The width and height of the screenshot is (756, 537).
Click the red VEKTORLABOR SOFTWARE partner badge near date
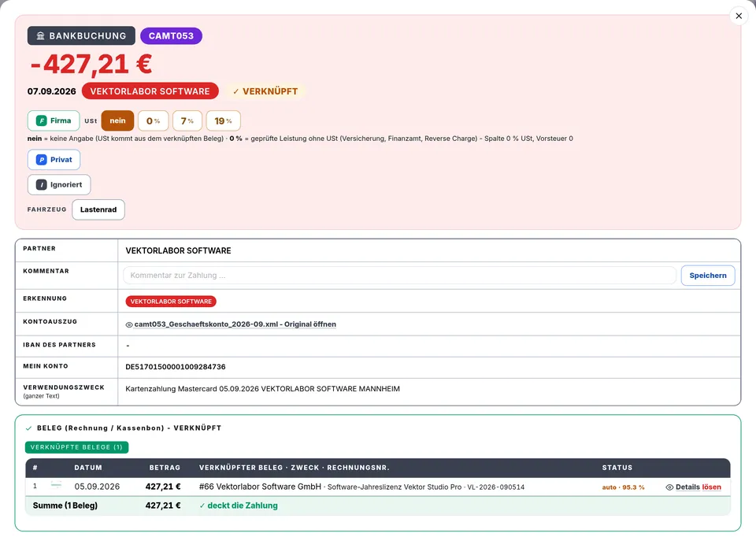[150, 91]
